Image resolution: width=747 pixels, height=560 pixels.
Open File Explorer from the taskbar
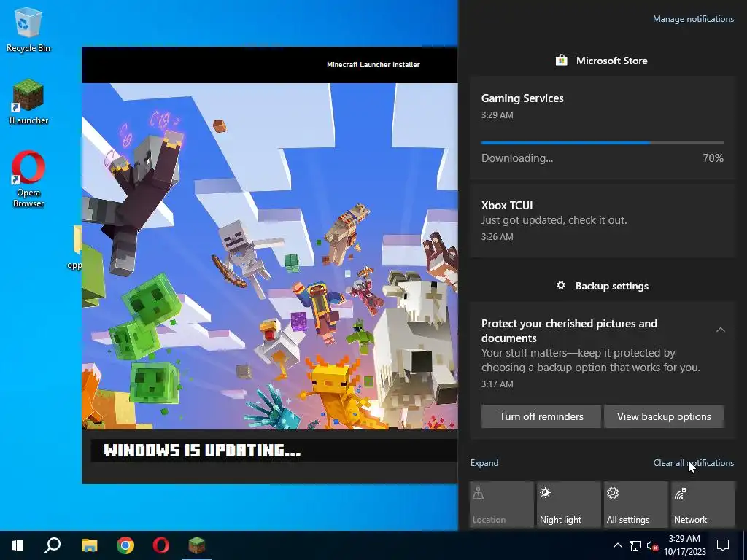point(89,545)
